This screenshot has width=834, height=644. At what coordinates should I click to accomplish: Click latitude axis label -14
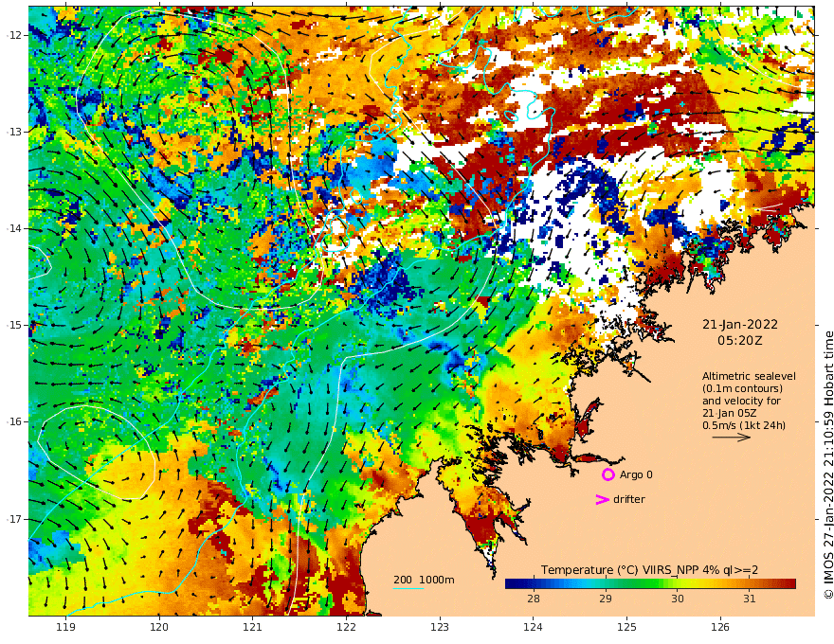pos(15,228)
